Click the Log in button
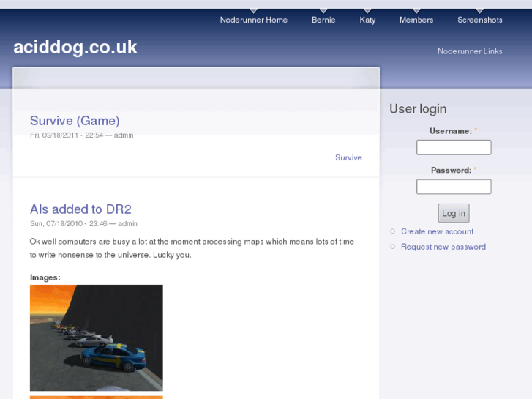The height and width of the screenshot is (399, 532). [454, 213]
